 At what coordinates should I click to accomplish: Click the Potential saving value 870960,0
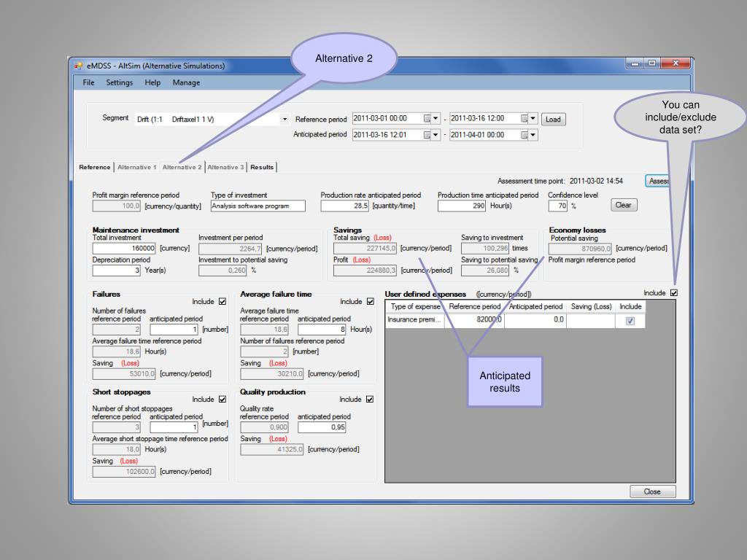pyautogui.click(x=580, y=249)
